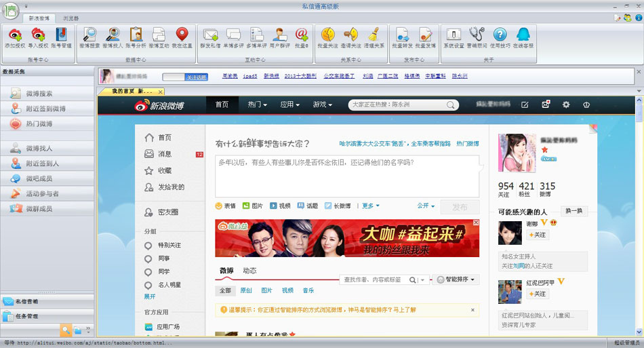This screenshot has width=644, height=348.
Task: Insert an emoticon with 表情
Action: [x=226, y=206]
